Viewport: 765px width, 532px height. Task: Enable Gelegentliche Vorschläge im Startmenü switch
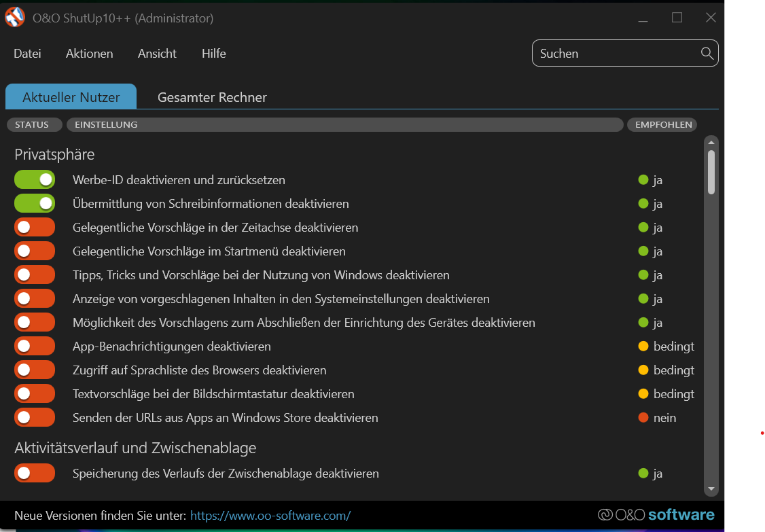pyautogui.click(x=35, y=251)
